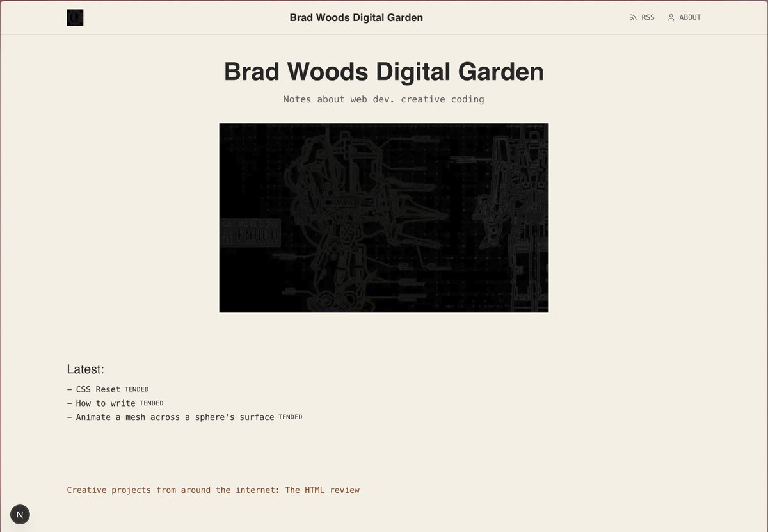Viewport: 768px width, 532px height.
Task: Open the ABOUT page link
Action: click(684, 17)
